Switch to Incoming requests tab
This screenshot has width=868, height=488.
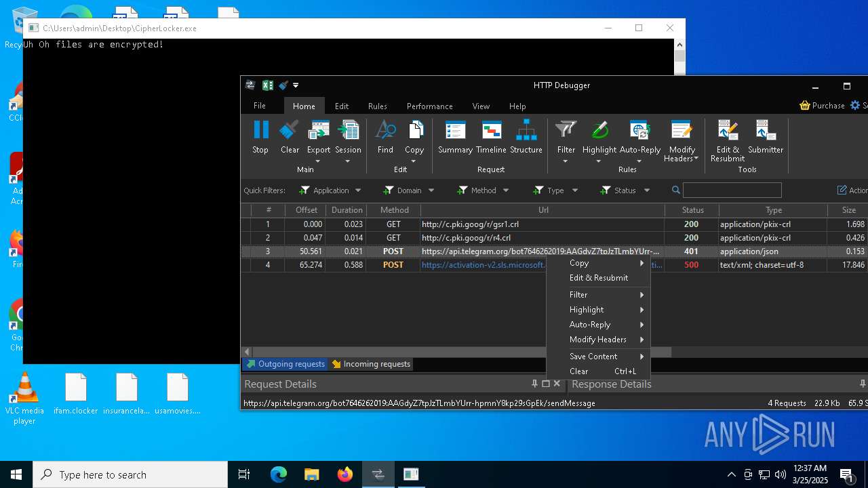coord(371,364)
